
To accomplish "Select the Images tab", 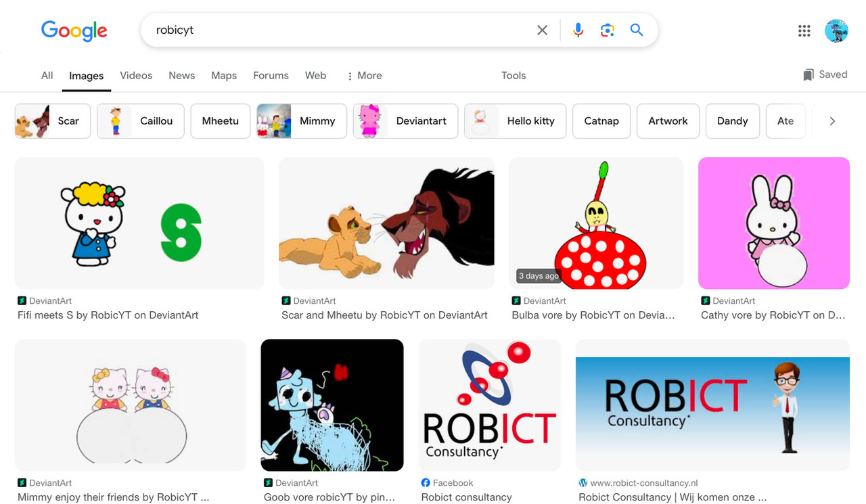I will (86, 76).
